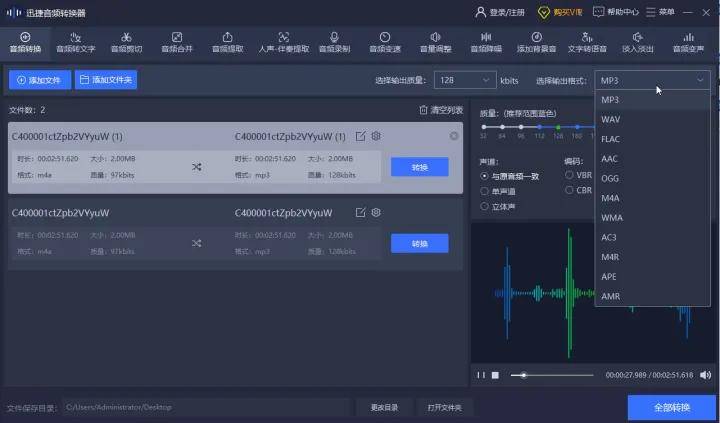Set quality slider to the 32 point
This screenshot has height=423, width=720.
484,127
